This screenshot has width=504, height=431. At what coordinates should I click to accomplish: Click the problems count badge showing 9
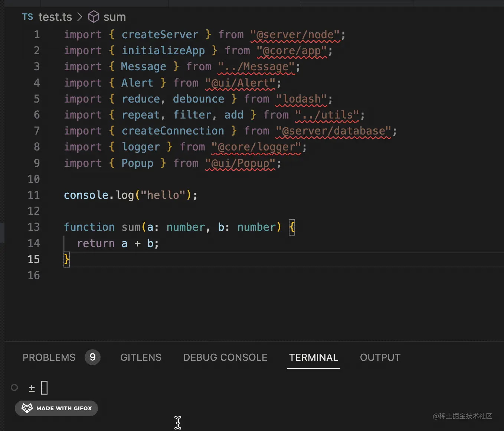click(92, 357)
